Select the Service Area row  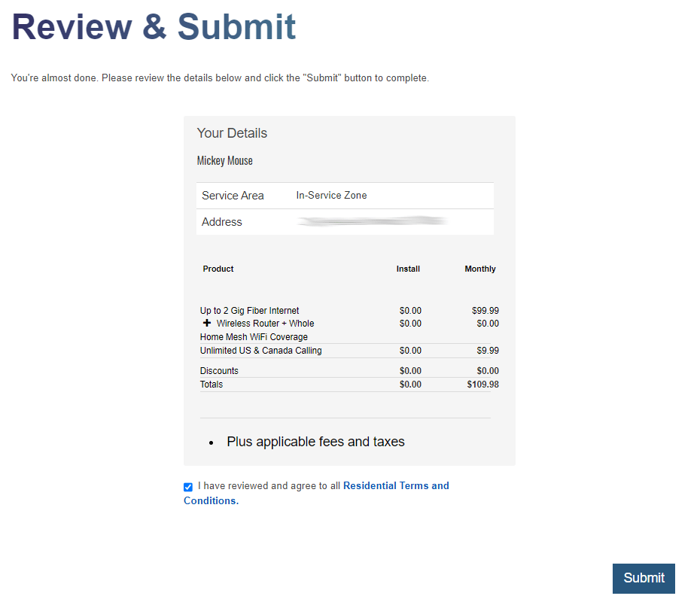233,195
